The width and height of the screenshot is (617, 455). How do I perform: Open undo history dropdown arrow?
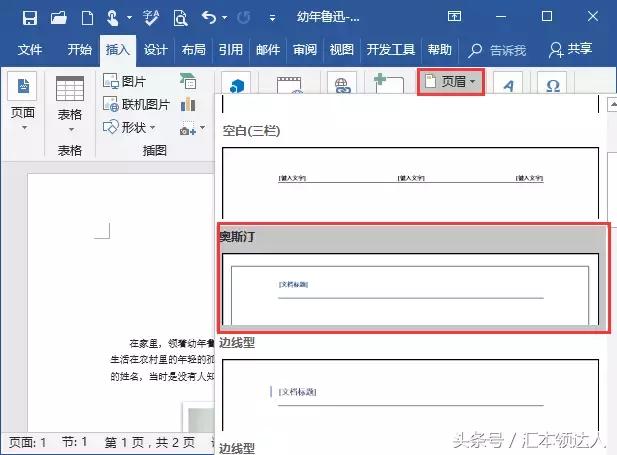click(x=225, y=18)
